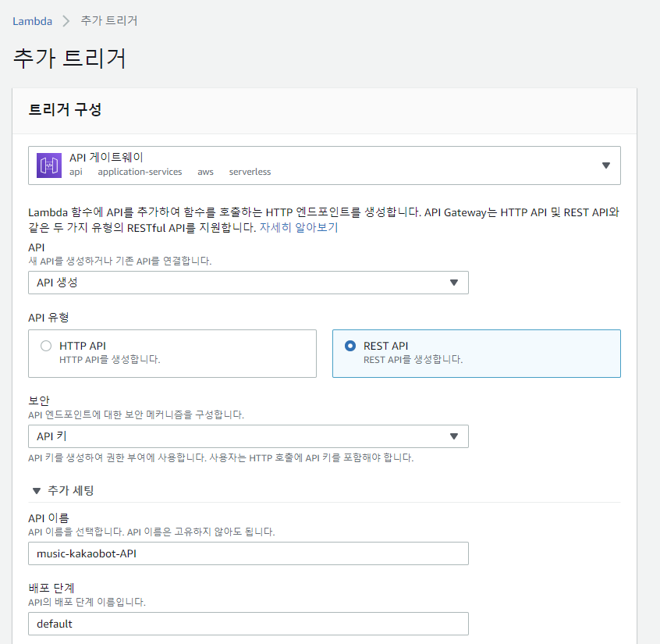Select the HTTP API radio button
Screen dimensions: 660x644
click(x=46, y=346)
